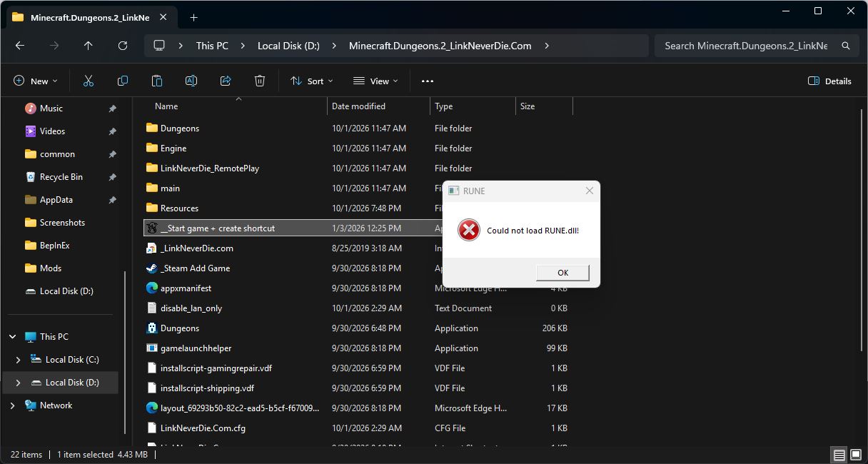Open the New item menu button
868x464 pixels.
[36, 81]
